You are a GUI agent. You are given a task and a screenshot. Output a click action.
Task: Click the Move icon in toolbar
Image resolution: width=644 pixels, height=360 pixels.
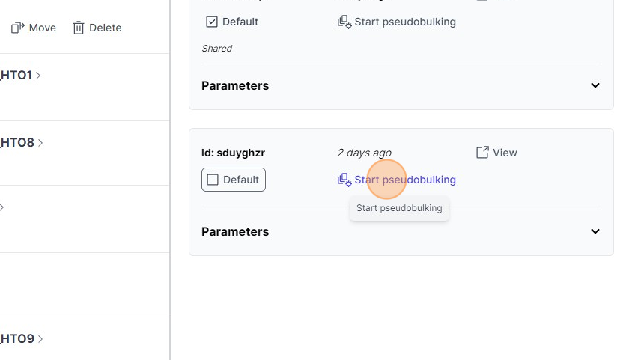pyautogui.click(x=18, y=28)
